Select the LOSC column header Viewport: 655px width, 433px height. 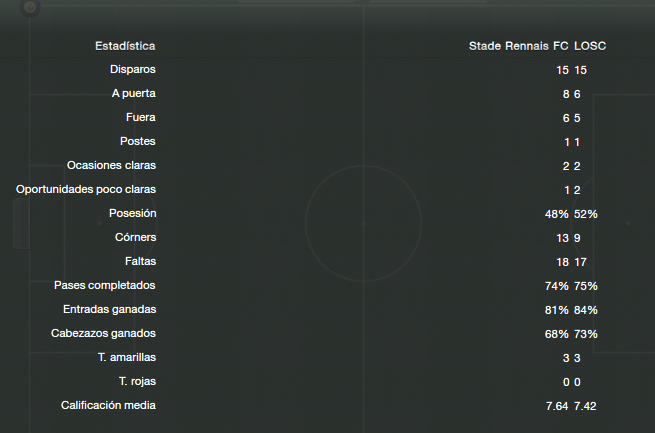pyautogui.click(x=590, y=46)
